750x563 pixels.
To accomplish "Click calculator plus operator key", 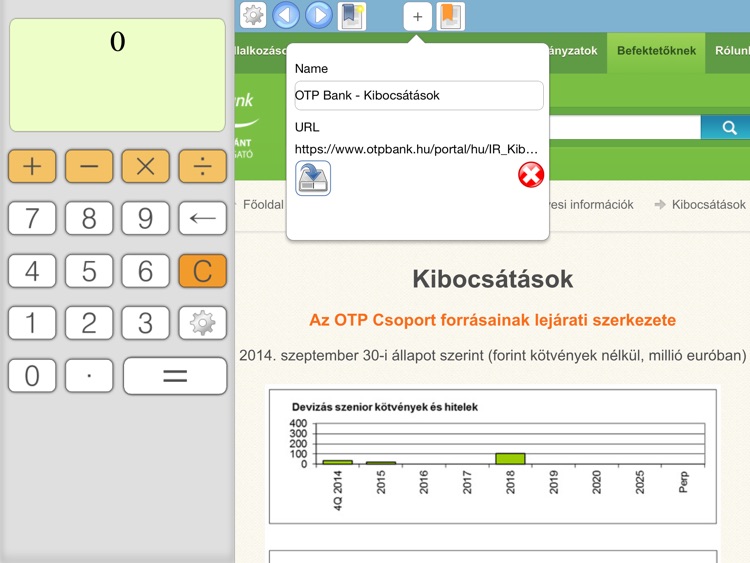I will (32, 166).
